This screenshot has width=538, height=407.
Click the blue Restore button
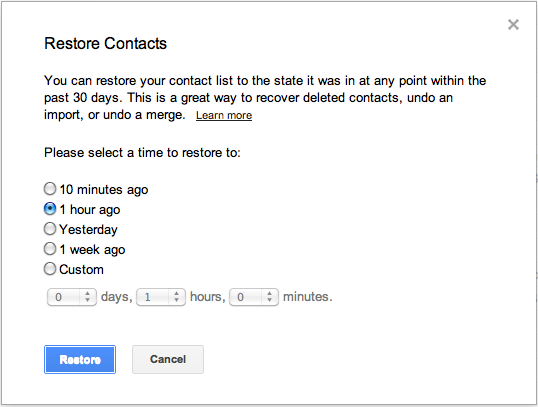click(x=80, y=359)
